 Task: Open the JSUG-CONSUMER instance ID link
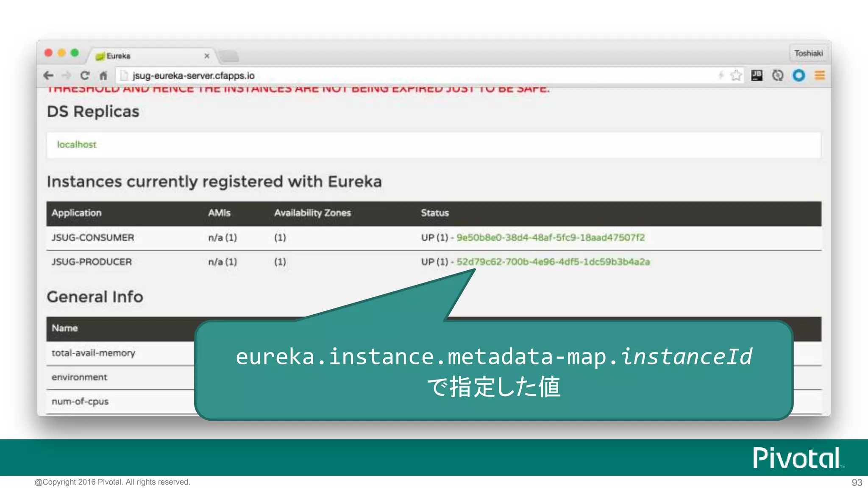tap(550, 237)
